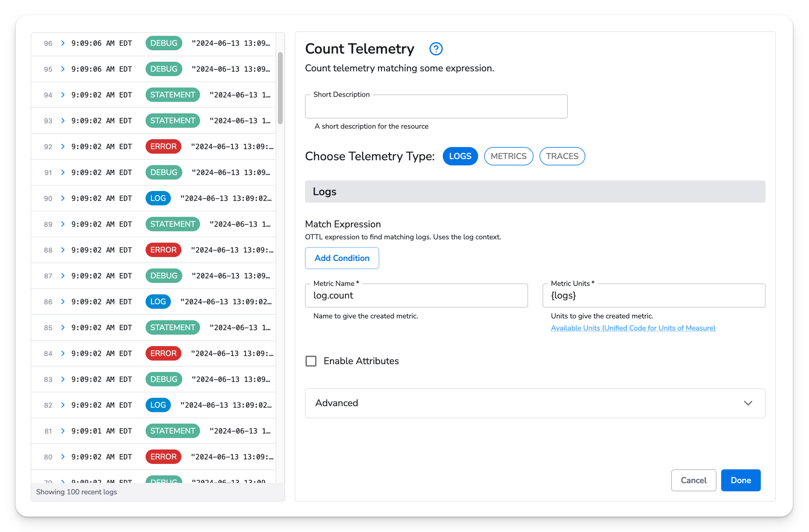Expand log row 90 chevron

click(63, 198)
